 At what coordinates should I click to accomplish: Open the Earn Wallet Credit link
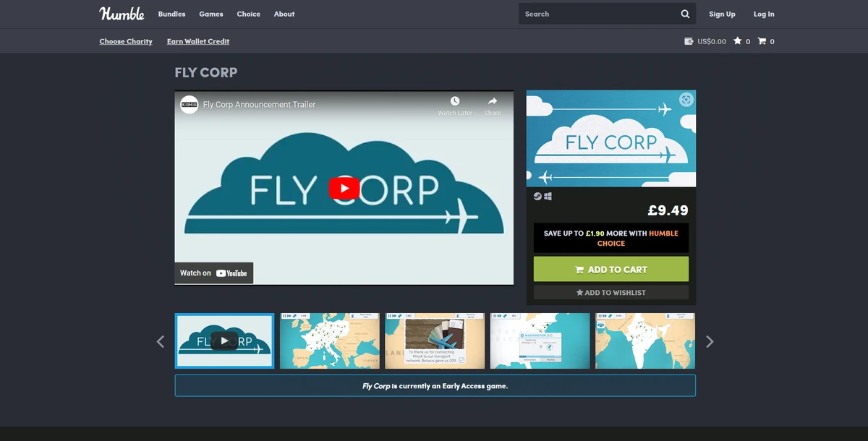[197, 41]
